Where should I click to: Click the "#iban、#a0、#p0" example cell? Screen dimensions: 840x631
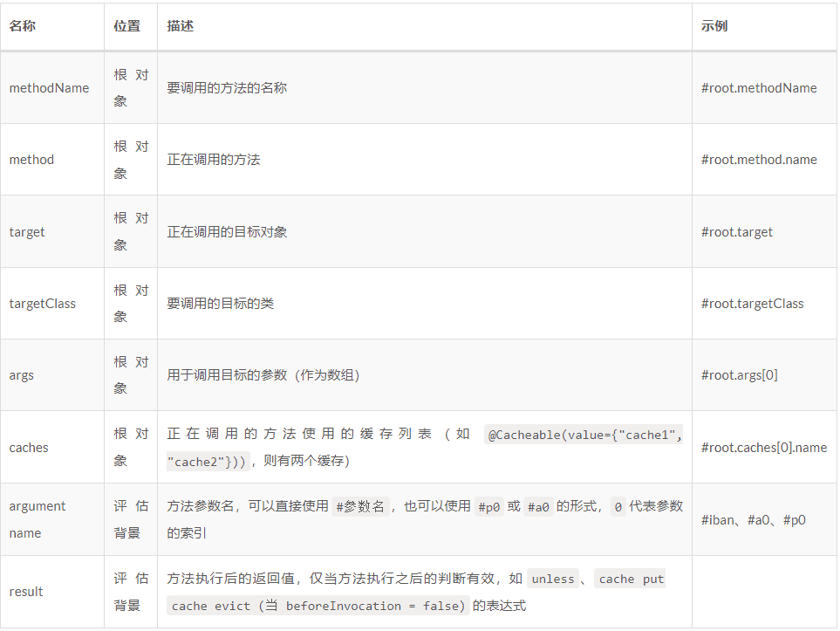click(753, 519)
